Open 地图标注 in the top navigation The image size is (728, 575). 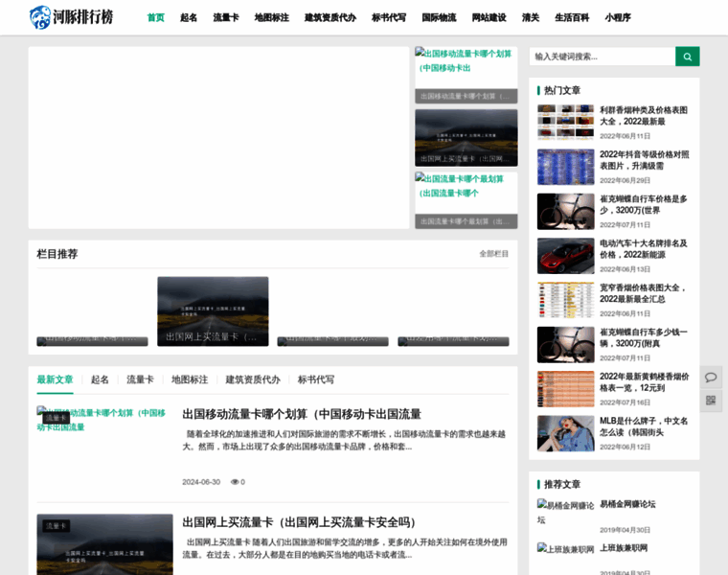(x=272, y=17)
